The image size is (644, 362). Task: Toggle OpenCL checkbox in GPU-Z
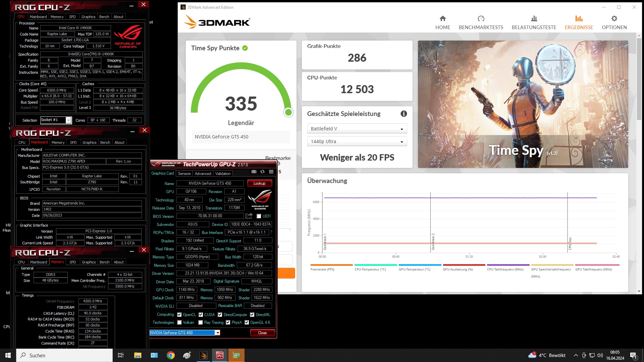pyautogui.click(x=179, y=315)
